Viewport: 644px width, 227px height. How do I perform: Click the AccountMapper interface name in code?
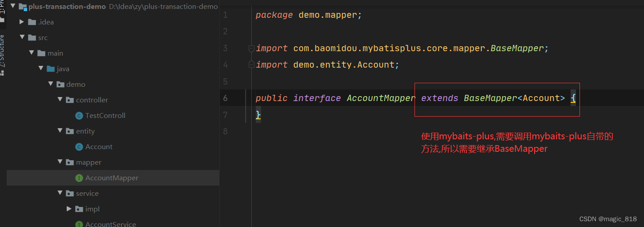[381, 98]
